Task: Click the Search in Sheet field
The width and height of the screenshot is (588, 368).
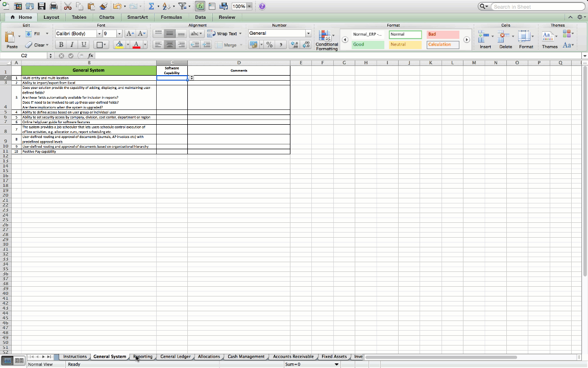Action: click(x=537, y=7)
